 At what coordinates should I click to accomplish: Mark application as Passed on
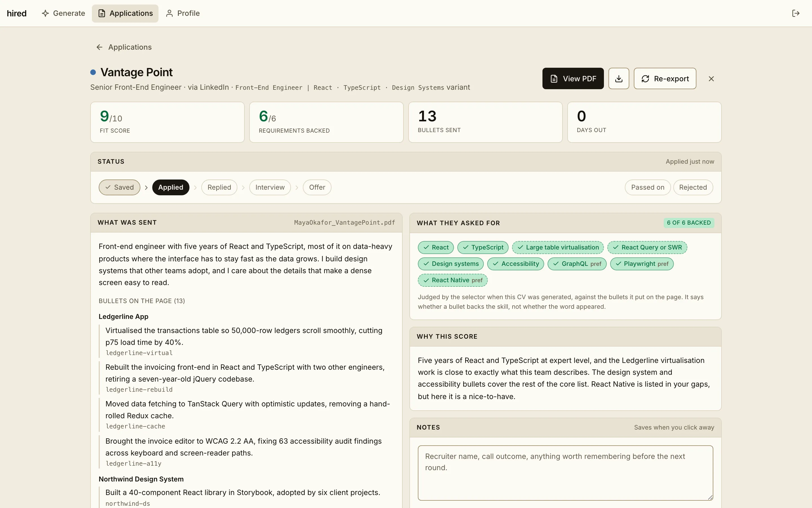pyautogui.click(x=647, y=187)
